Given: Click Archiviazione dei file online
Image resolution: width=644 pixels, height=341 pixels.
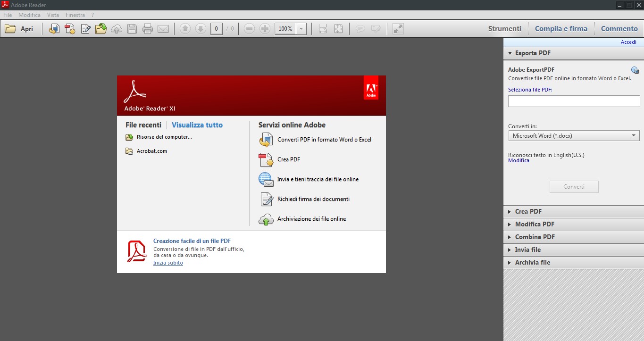Looking at the screenshot, I should [x=311, y=219].
